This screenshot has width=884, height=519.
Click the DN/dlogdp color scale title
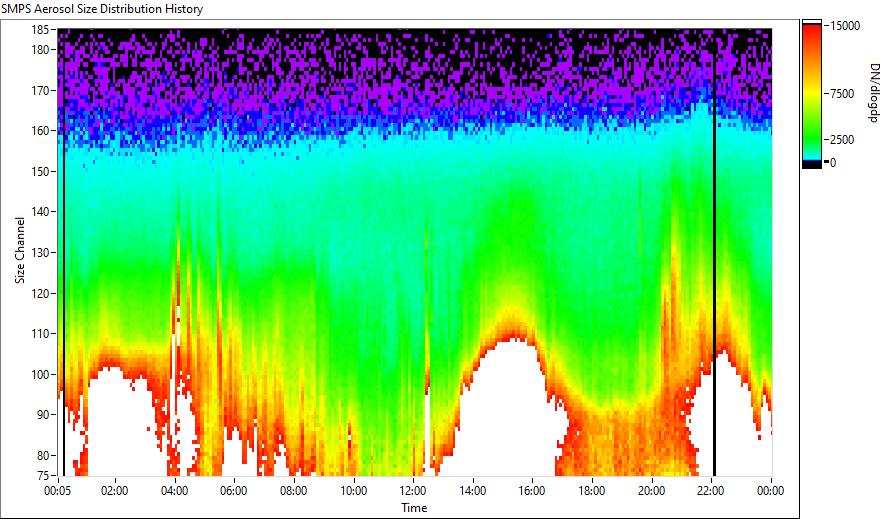pos(874,93)
